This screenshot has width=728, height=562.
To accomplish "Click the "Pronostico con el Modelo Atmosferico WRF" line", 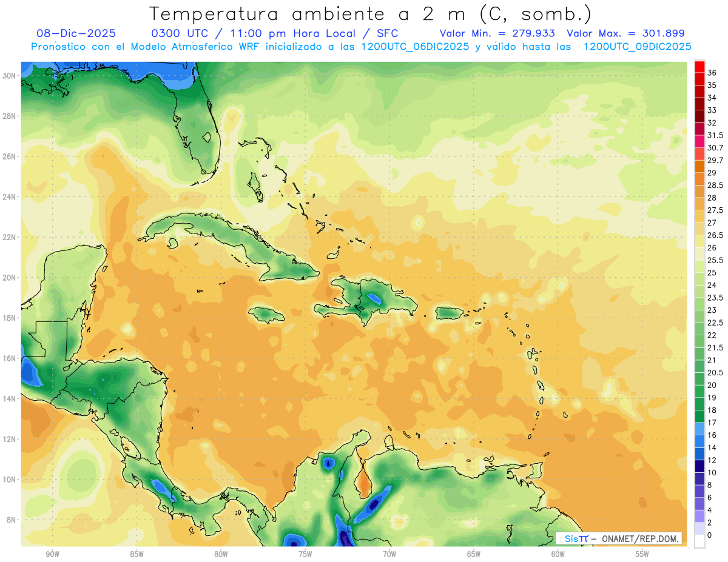I will click(x=361, y=47).
